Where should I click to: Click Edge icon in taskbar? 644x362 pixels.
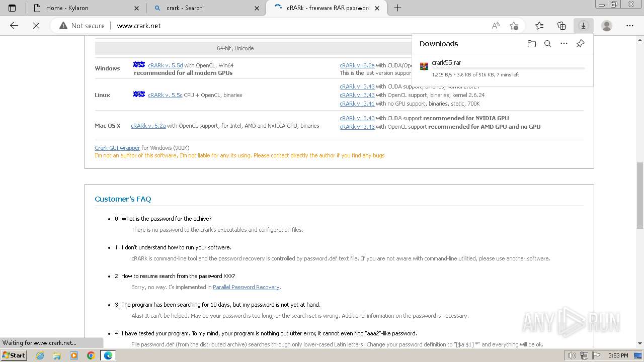coord(108,355)
